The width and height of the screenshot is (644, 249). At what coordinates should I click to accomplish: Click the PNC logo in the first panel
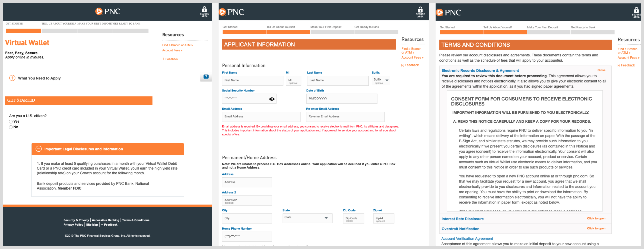click(x=107, y=11)
